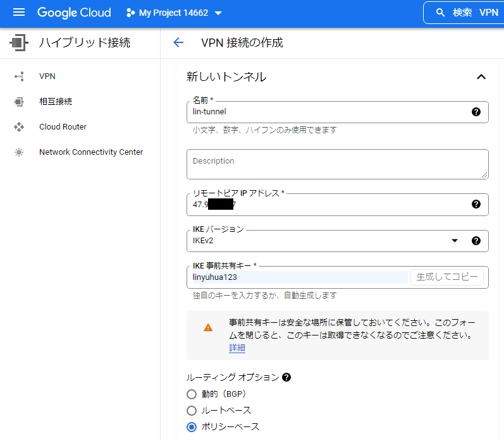Click the Google Cloud logo
Viewport: 504px width, 441px height.
74,13
